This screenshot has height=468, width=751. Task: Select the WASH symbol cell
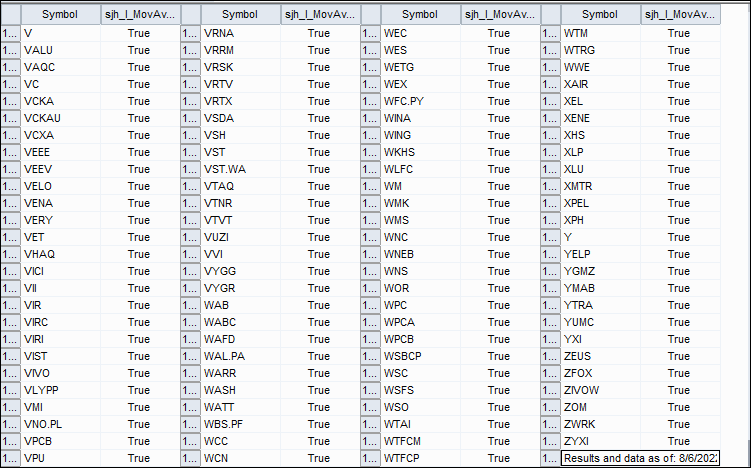point(240,390)
